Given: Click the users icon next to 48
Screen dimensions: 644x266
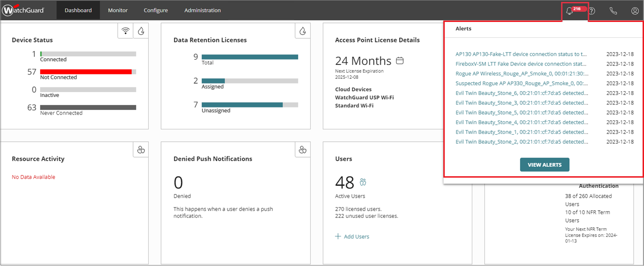Looking at the screenshot, I should pos(363,182).
